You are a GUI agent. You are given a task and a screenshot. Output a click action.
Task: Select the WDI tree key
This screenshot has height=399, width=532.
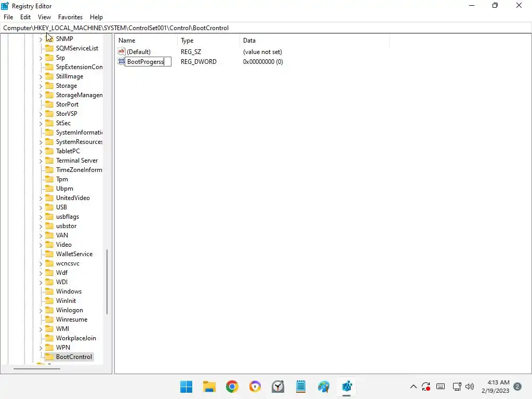click(x=61, y=282)
